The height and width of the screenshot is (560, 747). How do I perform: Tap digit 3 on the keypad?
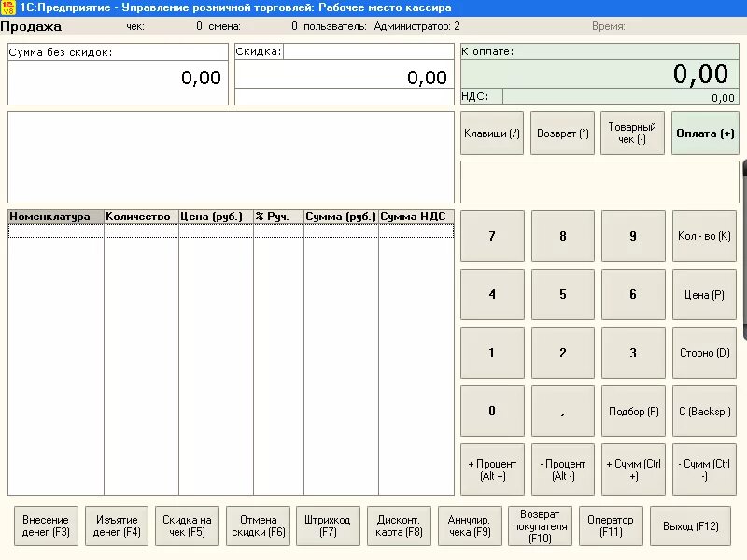coord(633,353)
